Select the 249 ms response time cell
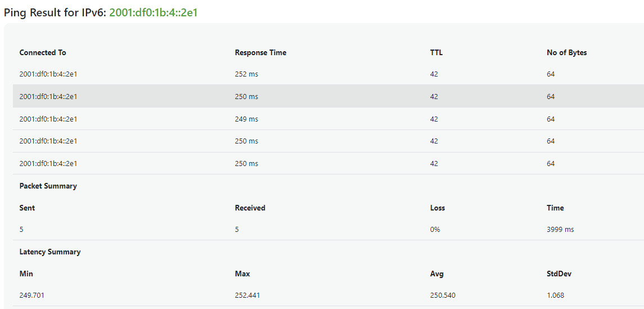Screen dimensions: 644x309 click(x=247, y=119)
